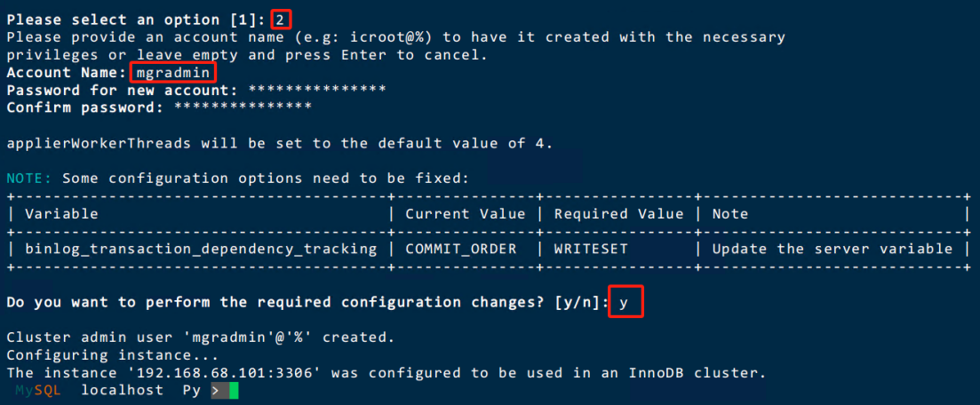This screenshot has width=980, height=405.
Task: Click the mgradmin account name entry
Action: (172, 73)
